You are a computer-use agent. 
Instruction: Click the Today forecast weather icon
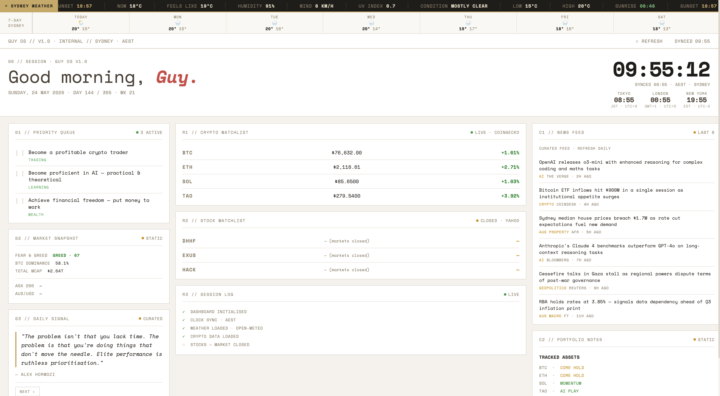[81, 23]
